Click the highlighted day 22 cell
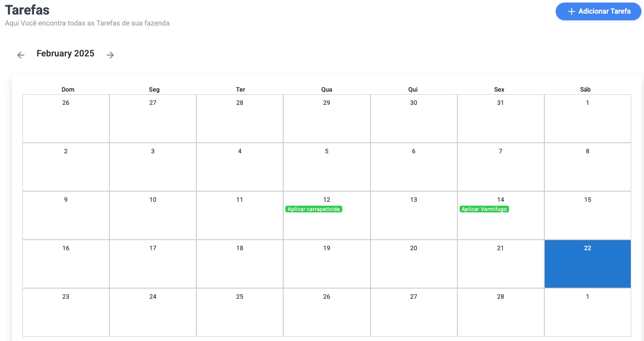 pos(587,263)
